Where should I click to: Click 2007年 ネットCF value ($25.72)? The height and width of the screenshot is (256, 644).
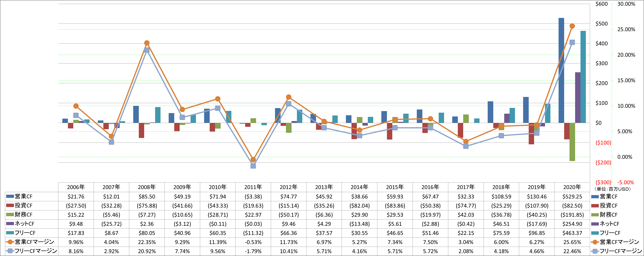pos(111,224)
